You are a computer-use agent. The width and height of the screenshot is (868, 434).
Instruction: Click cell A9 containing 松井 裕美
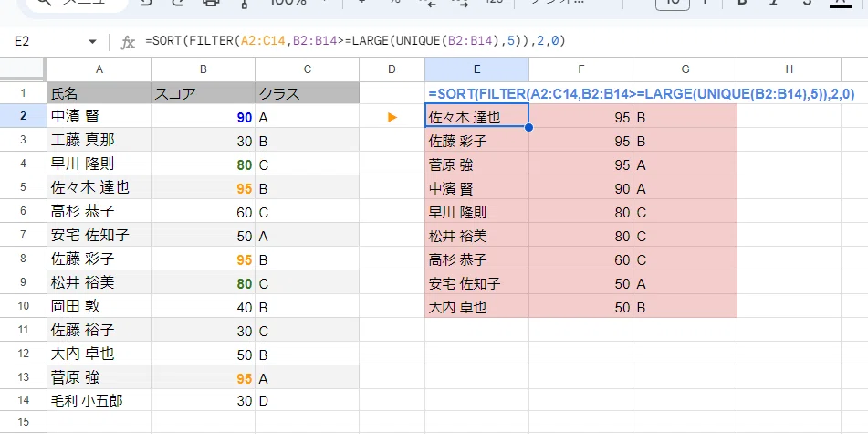click(99, 282)
